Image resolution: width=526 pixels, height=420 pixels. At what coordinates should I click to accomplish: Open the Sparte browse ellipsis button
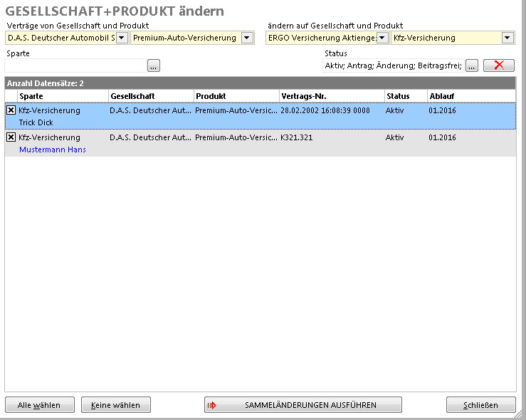tap(154, 65)
